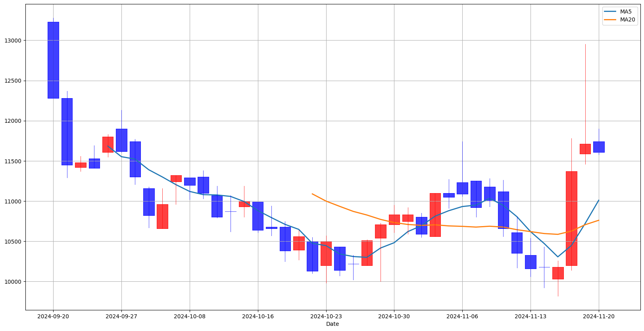Image resolution: width=644 pixels, height=331 pixels.
Task: Click the orange MA20 legend line sample
Action: 611,19
